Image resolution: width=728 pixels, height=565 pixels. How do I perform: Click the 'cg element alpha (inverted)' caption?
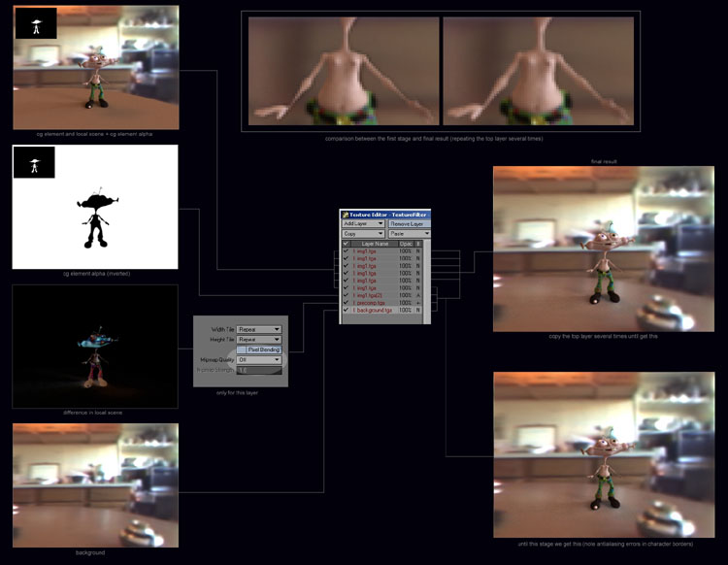pos(96,274)
